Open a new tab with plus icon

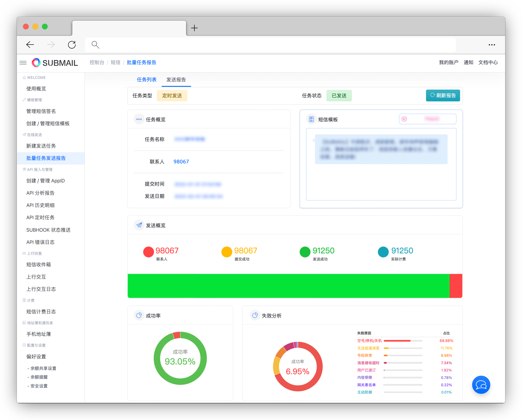click(194, 28)
